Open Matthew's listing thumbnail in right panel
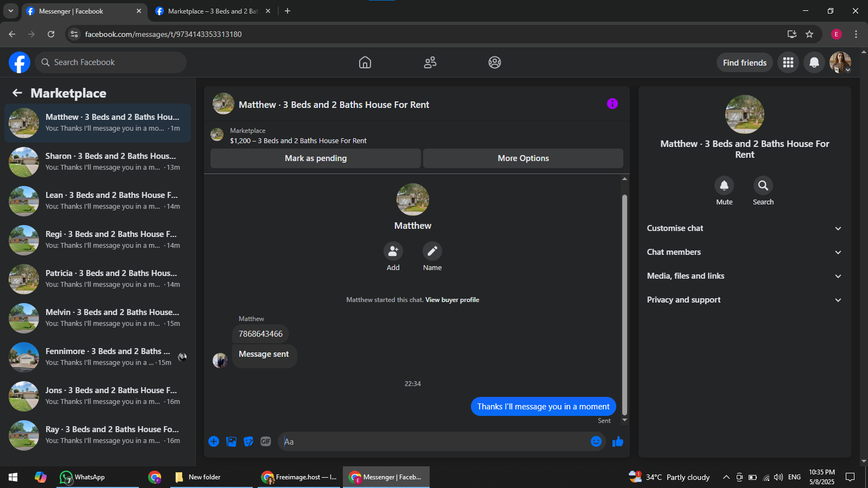The height and width of the screenshot is (488, 868). (745, 114)
